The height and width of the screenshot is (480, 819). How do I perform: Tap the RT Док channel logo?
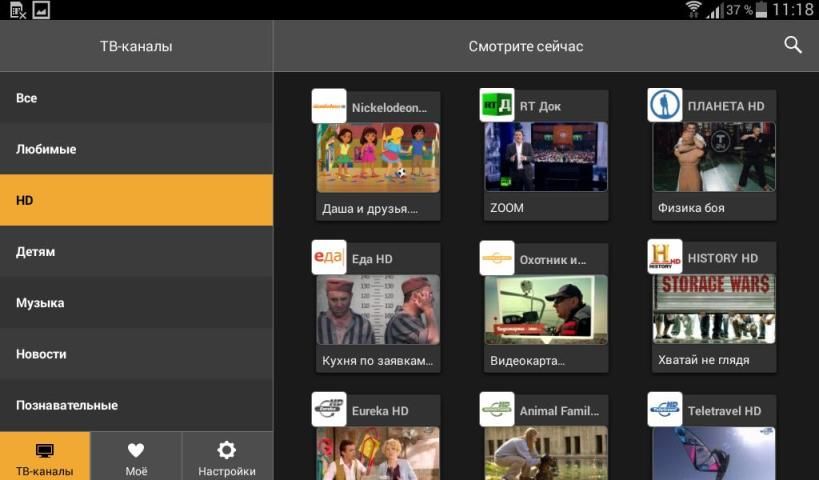pos(497,106)
